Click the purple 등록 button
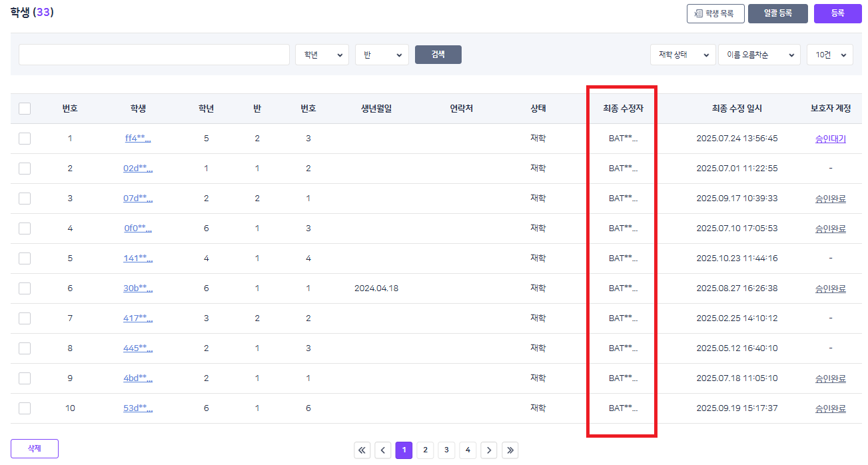 tap(837, 13)
